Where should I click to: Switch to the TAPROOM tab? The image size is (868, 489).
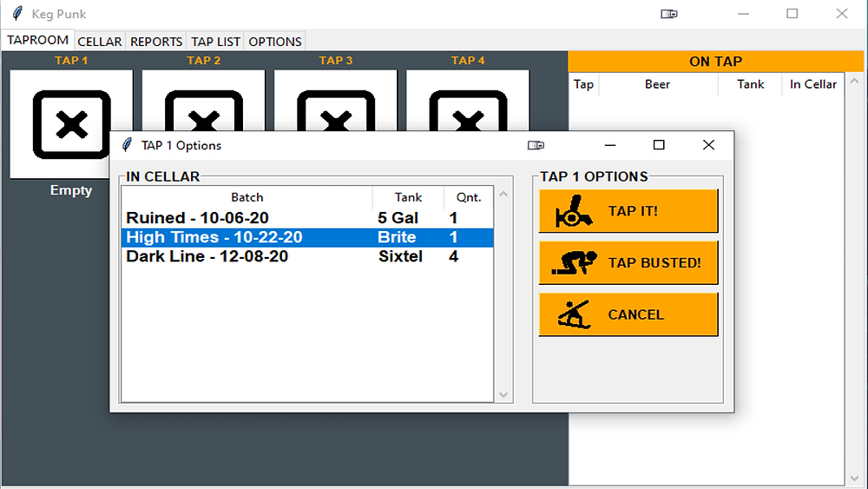pos(37,41)
